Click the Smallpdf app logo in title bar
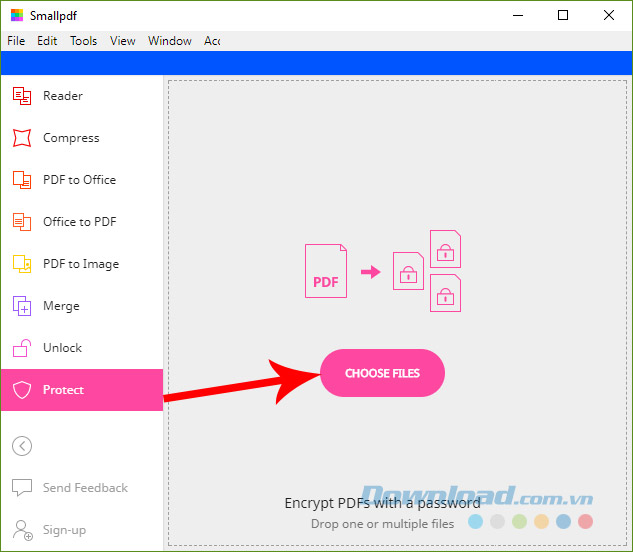The height and width of the screenshot is (552, 633). point(17,15)
